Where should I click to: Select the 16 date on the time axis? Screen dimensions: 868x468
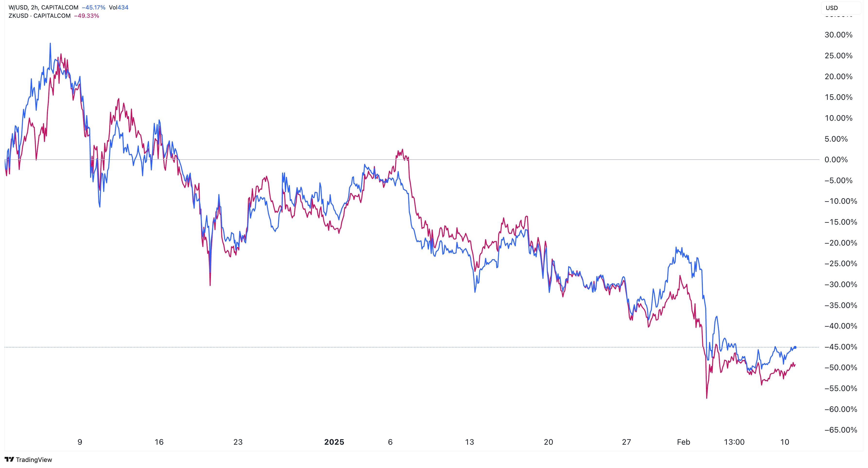[x=159, y=442]
